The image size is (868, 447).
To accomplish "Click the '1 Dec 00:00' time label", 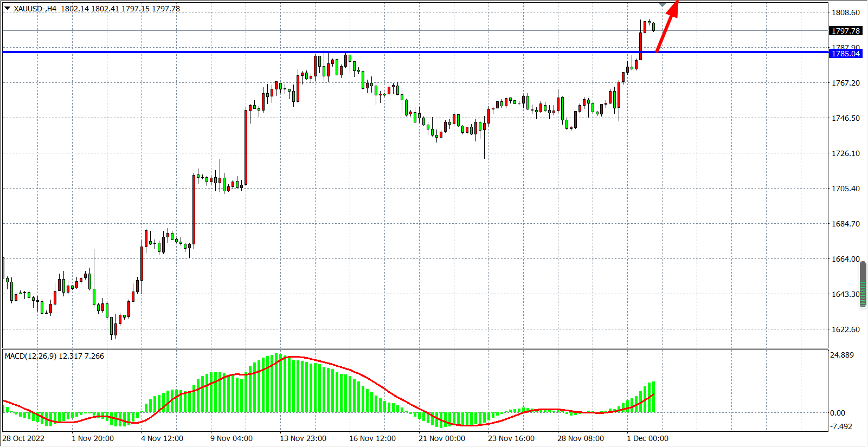I will click(x=647, y=438).
